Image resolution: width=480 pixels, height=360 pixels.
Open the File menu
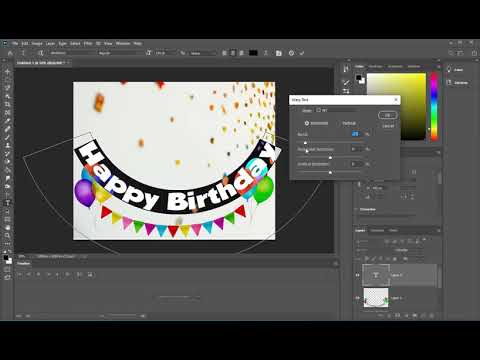pos(15,43)
